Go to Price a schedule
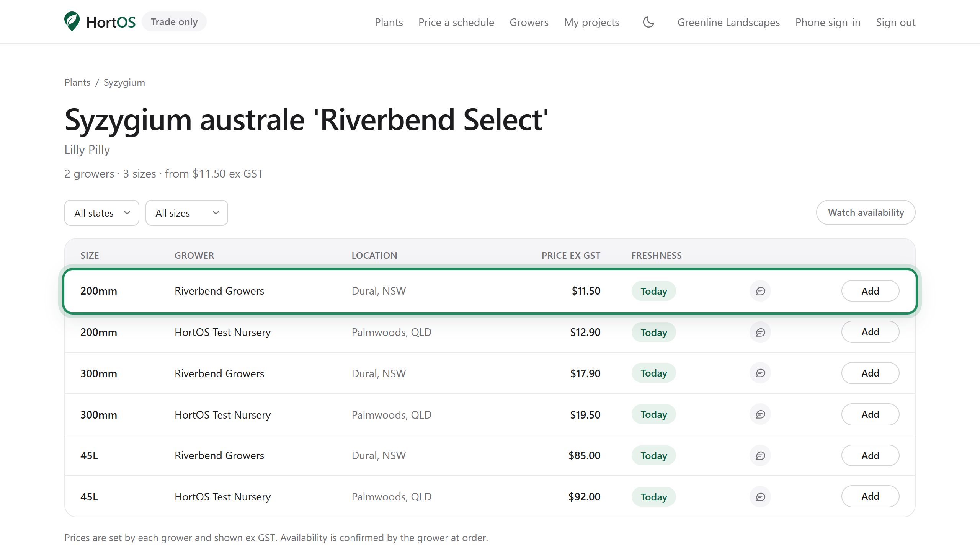This screenshot has width=980, height=551. click(x=456, y=22)
